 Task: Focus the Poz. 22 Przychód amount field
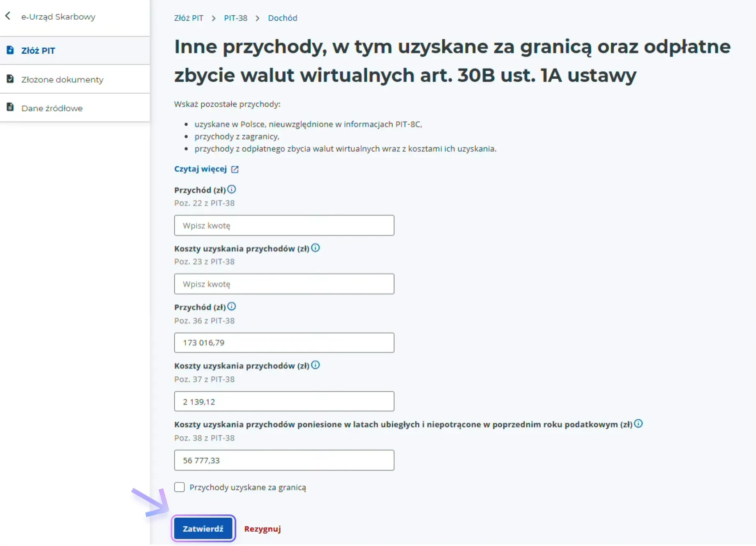click(284, 225)
